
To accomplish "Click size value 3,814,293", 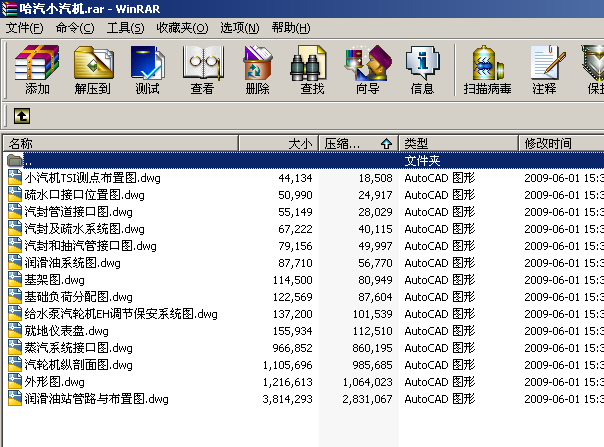I will tap(287, 399).
